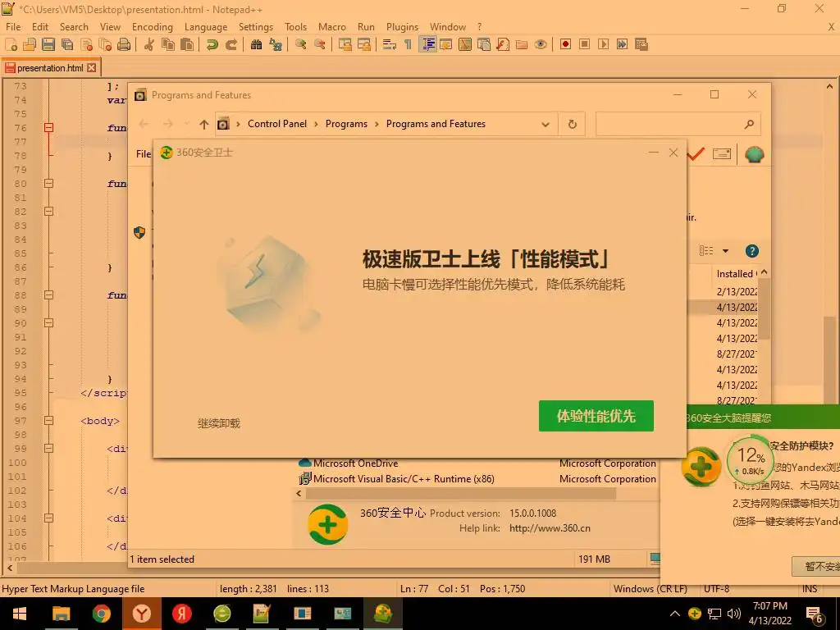Click the Stop macro recording icon
This screenshot has width=840, height=630.
pyautogui.click(x=584, y=44)
